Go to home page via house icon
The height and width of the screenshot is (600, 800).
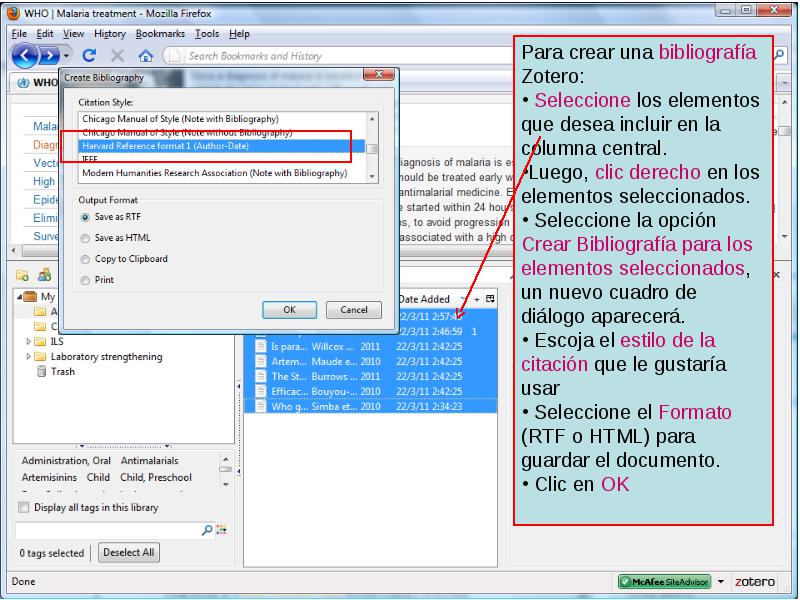click(146, 56)
